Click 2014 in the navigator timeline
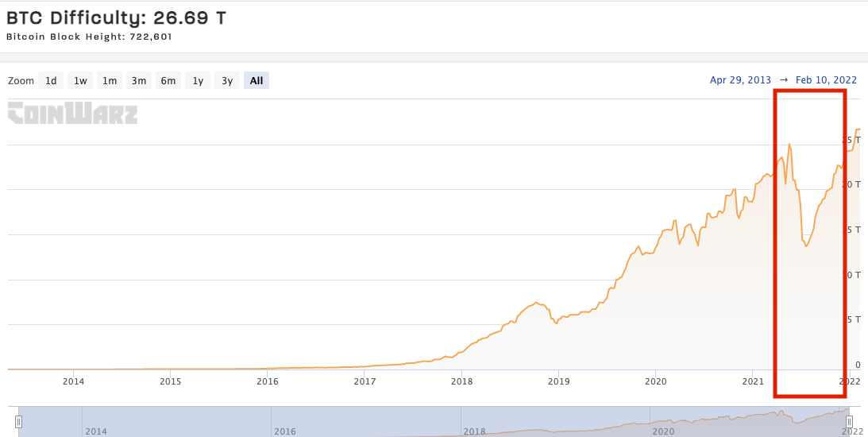 [96, 431]
